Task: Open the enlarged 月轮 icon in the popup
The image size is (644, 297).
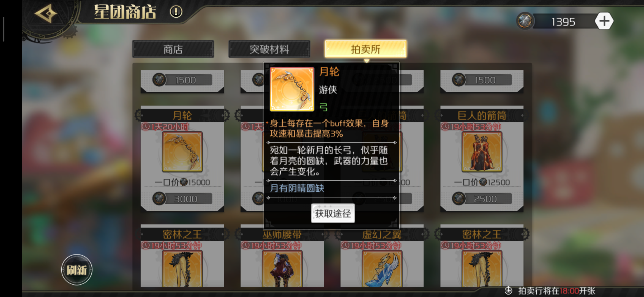Action: pyautogui.click(x=292, y=89)
